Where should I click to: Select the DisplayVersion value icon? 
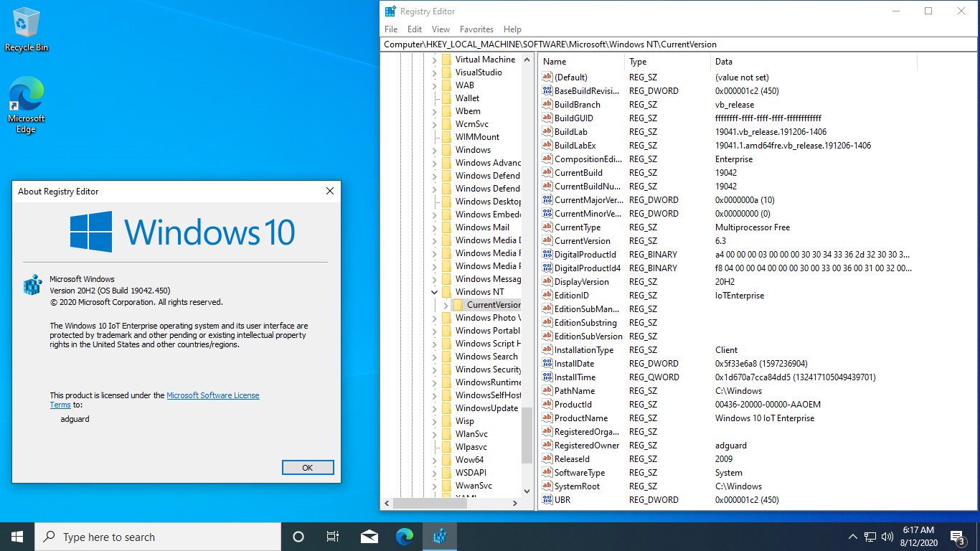point(547,282)
